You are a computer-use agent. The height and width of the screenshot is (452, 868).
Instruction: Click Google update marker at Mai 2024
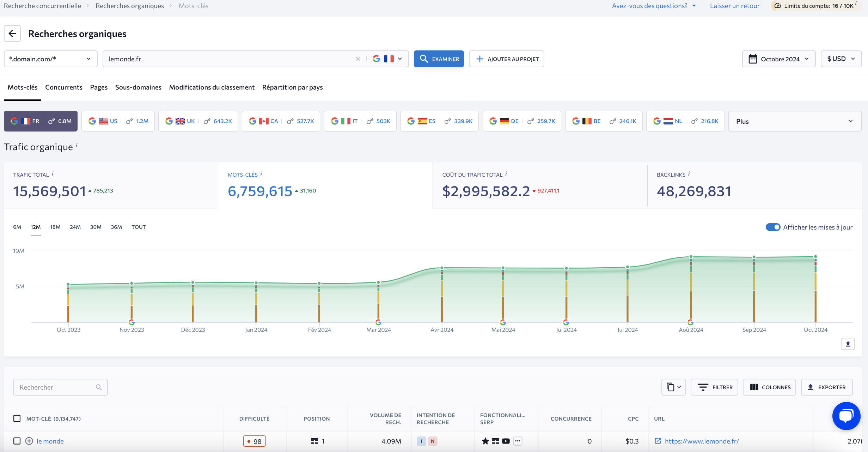click(x=503, y=322)
